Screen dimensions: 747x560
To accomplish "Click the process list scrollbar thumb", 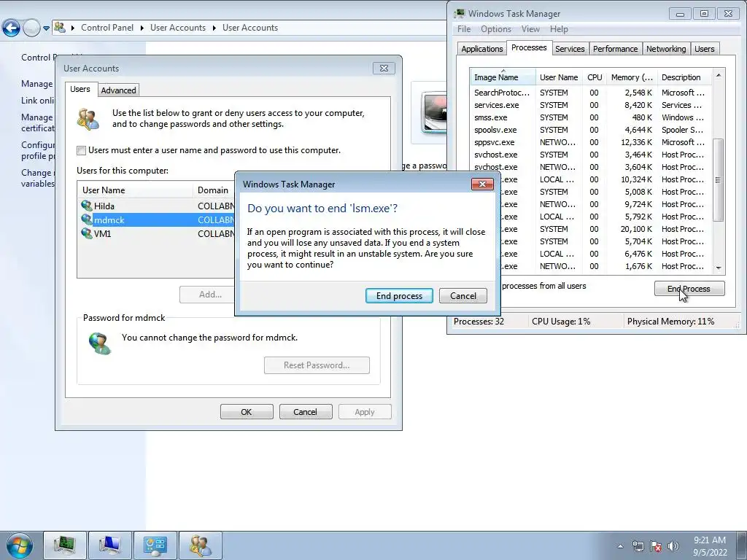I will pyautogui.click(x=719, y=179).
